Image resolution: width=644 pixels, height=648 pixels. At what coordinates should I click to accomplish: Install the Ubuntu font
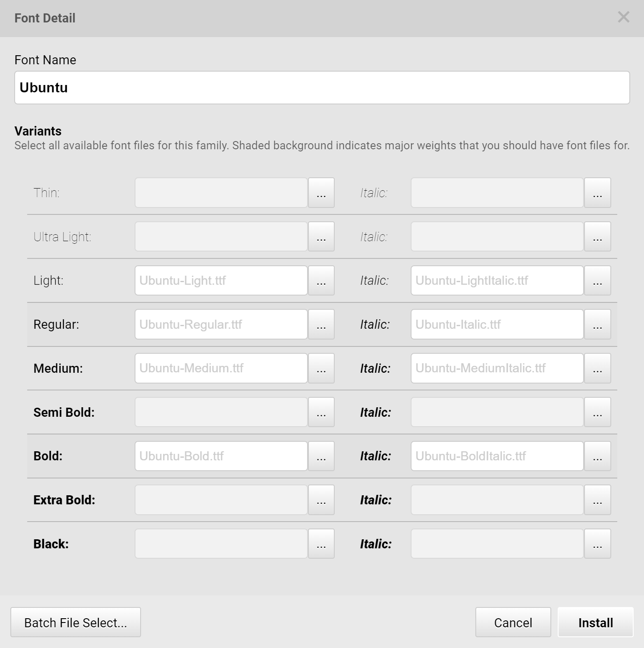(x=596, y=623)
